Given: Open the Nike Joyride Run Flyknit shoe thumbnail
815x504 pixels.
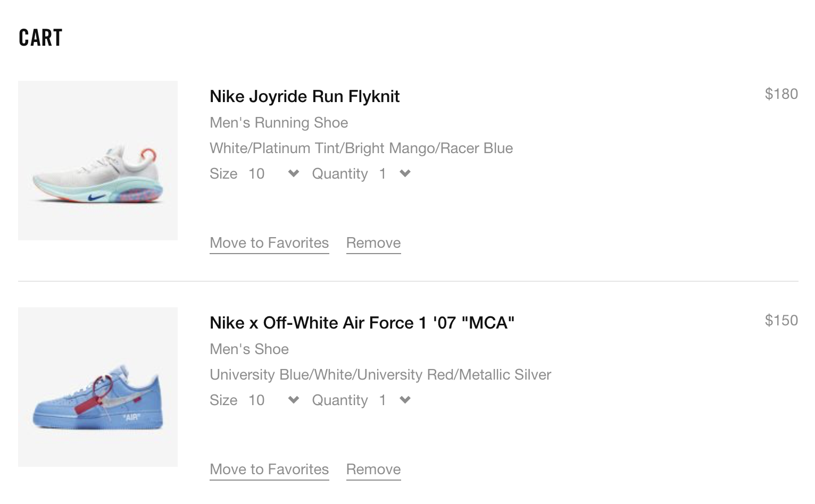Looking at the screenshot, I should pyautogui.click(x=98, y=161).
